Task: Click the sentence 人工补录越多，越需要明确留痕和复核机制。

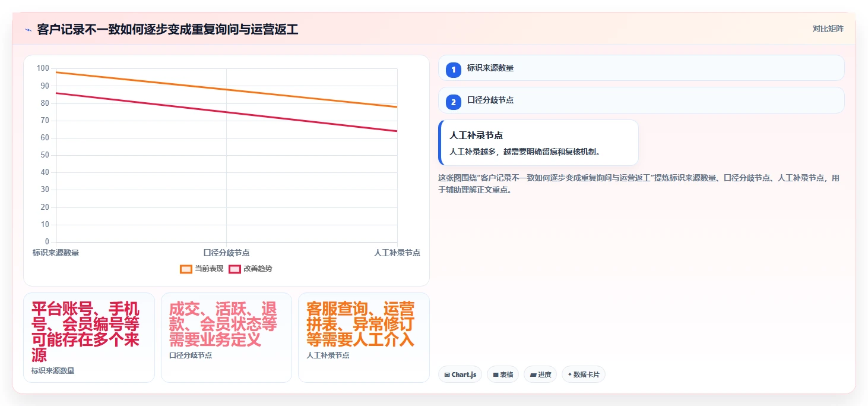Action: (525, 152)
